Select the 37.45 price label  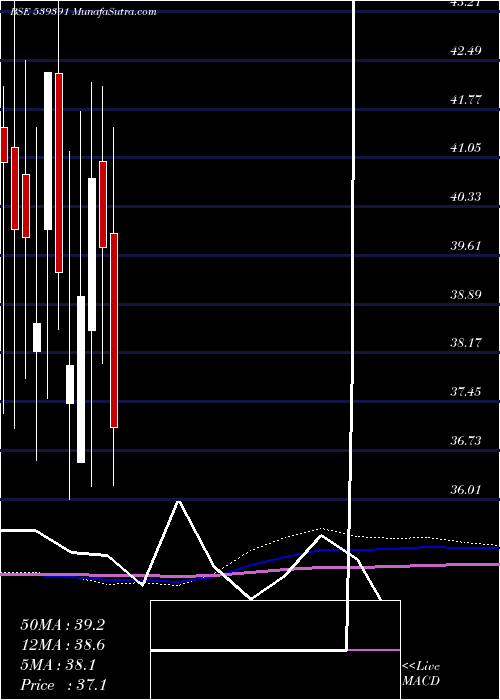tap(466, 392)
